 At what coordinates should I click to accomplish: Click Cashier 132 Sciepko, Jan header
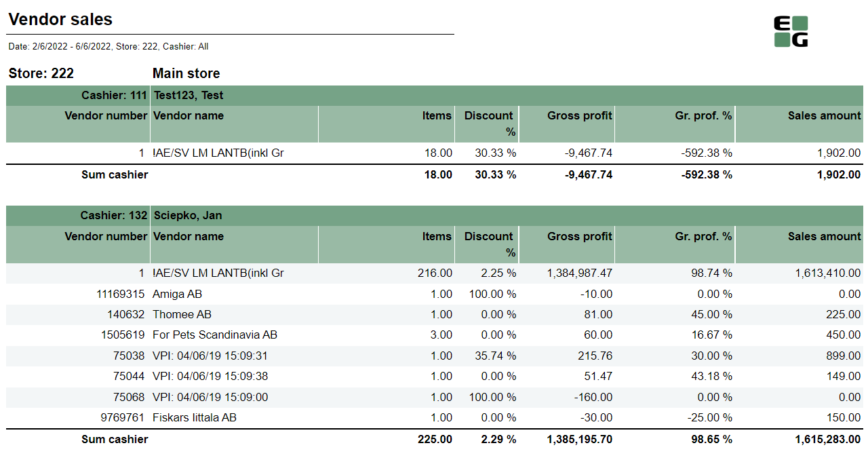pos(188,215)
